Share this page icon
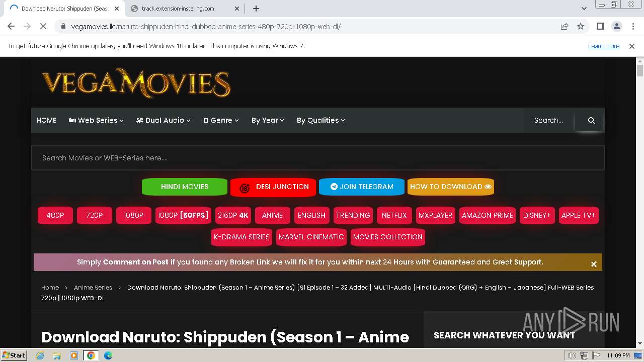 pos(565,26)
